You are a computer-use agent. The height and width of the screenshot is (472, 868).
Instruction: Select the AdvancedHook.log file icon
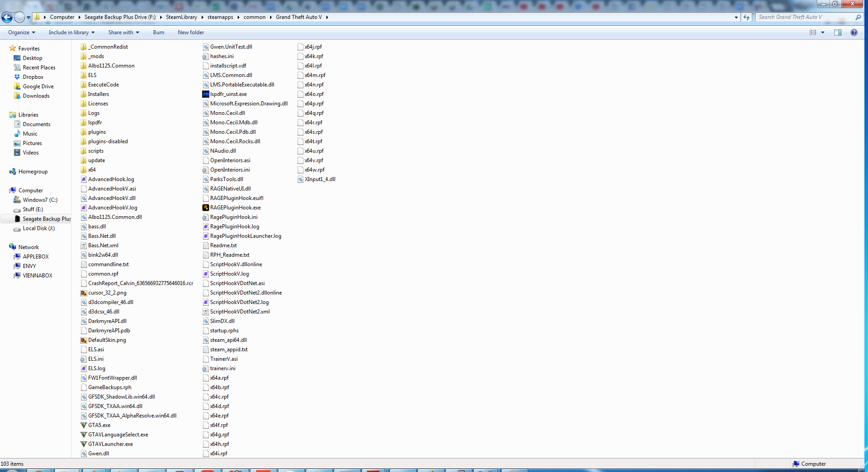click(x=84, y=179)
